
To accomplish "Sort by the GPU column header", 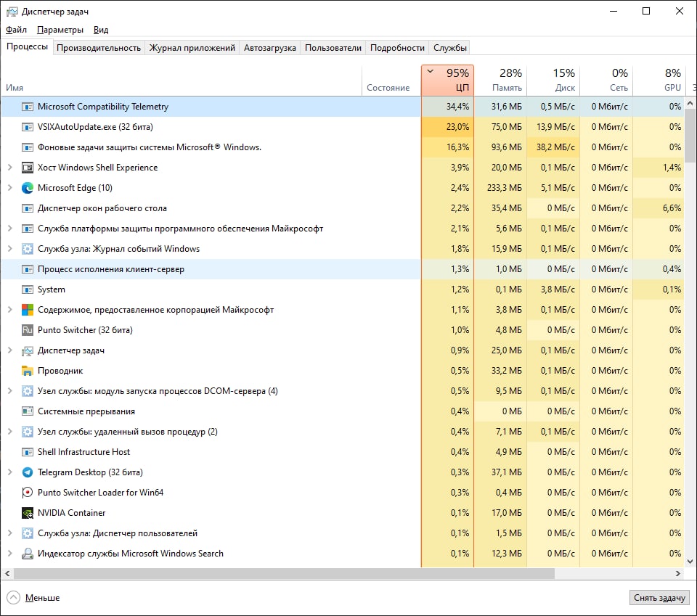I will pos(660,81).
